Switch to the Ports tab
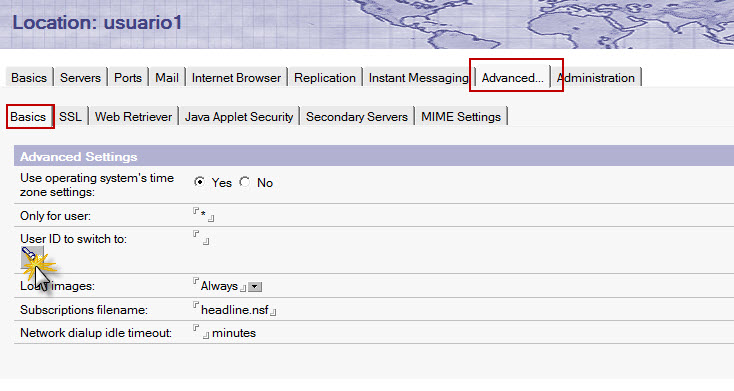Image resolution: width=734 pixels, height=391 pixels. [128, 78]
